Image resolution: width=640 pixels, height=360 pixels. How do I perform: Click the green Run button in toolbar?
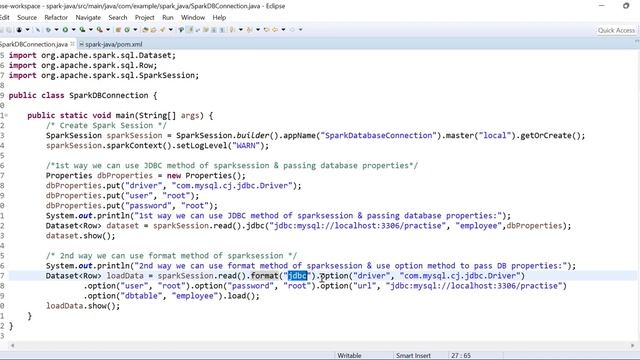[x=65, y=29]
